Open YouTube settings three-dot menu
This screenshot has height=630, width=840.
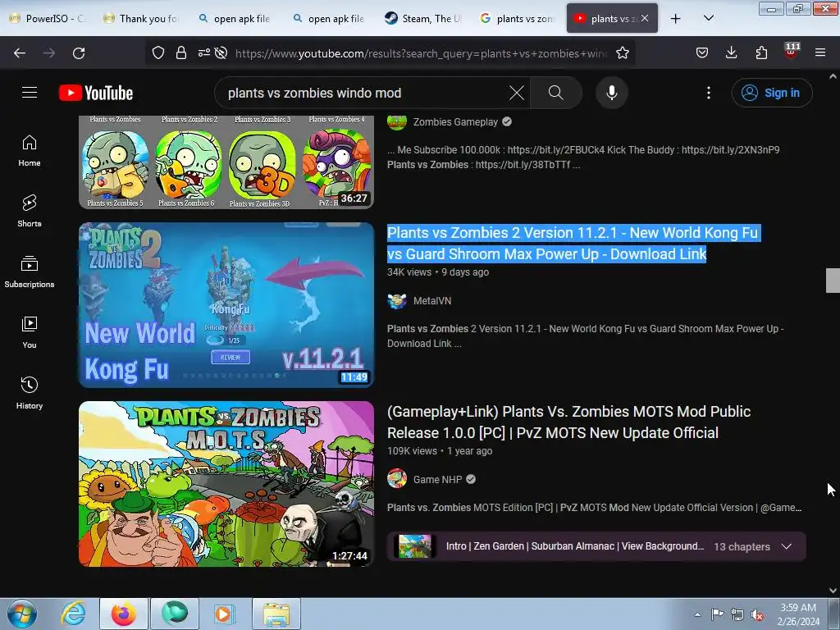tap(709, 93)
